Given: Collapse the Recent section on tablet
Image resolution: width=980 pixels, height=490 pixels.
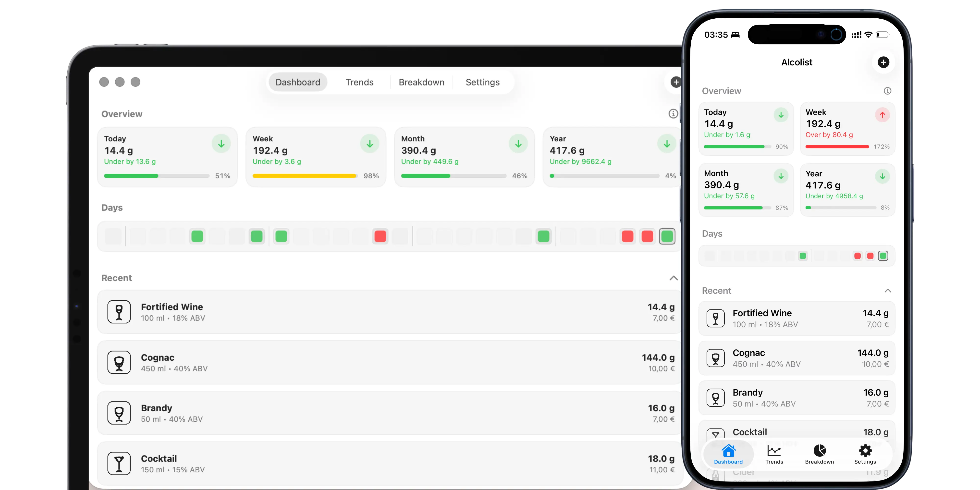Looking at the screenshot, I should tap(673, 278).
